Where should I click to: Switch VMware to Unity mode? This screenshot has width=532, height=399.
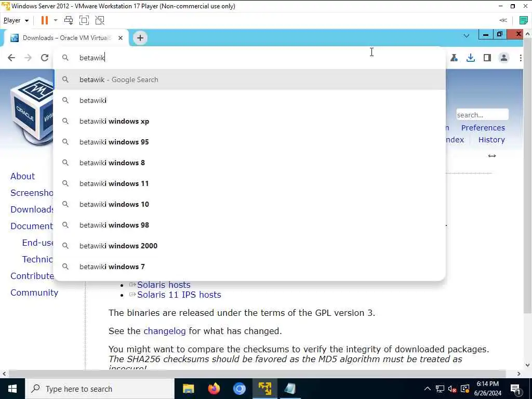coord(100,20)
